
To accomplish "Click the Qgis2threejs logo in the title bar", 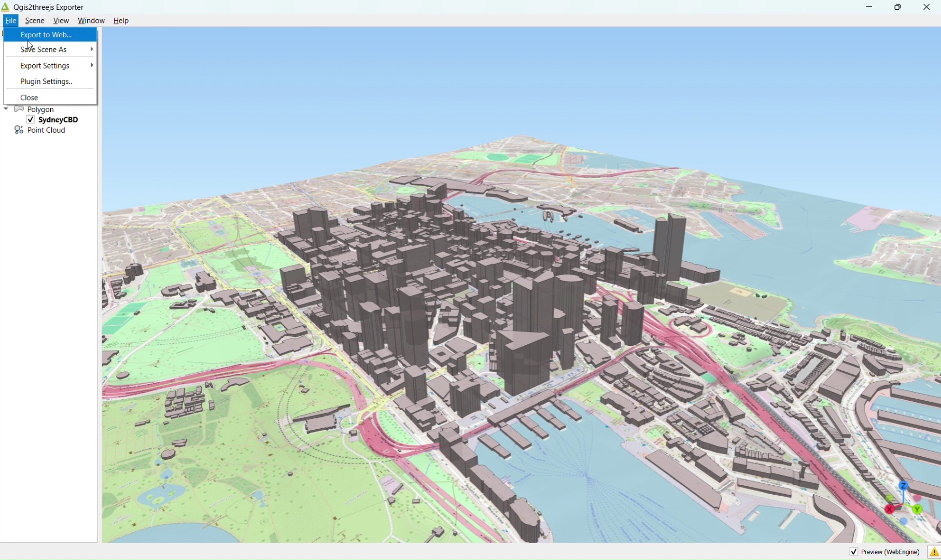I will pyautogui.click(x=6, y=7).
